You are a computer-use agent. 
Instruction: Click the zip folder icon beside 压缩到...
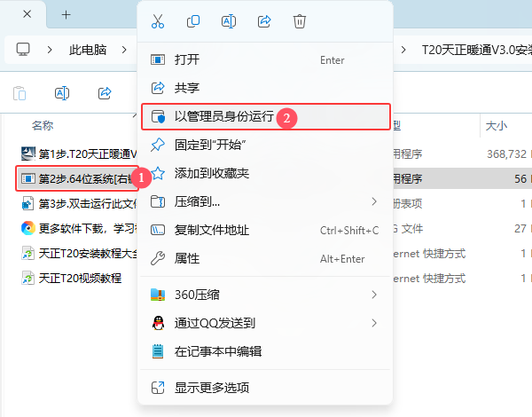click(x=158, y=201)
